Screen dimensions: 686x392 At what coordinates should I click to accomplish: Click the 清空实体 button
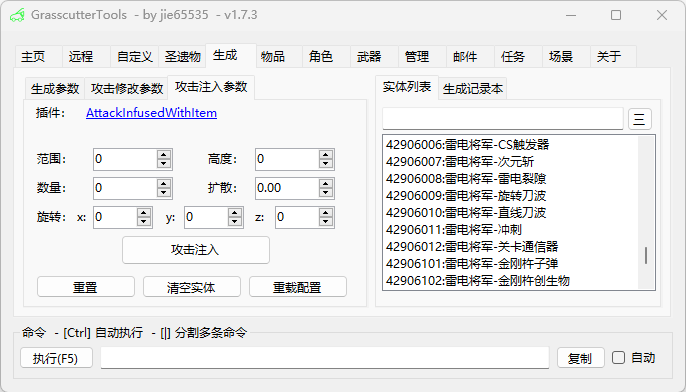click(x=192, y=287)
